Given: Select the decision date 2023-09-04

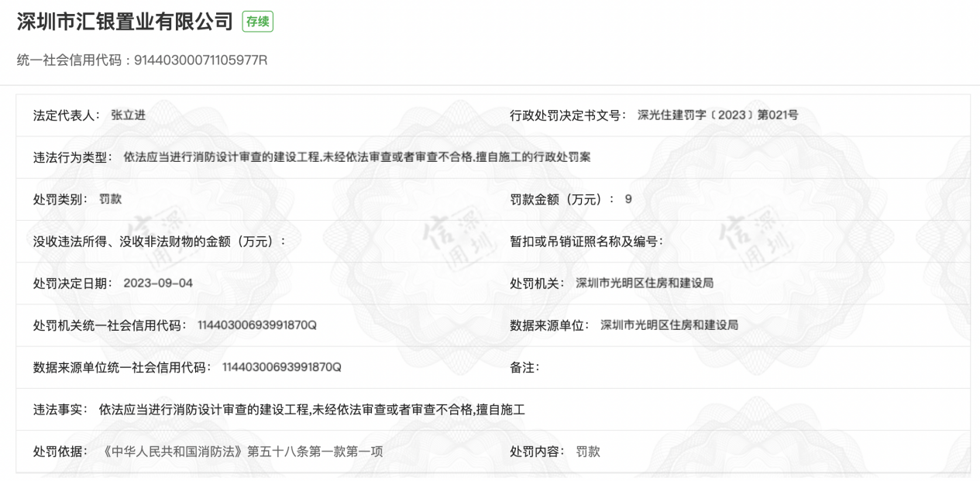Looking at the screenshot, I should (158, 283).
